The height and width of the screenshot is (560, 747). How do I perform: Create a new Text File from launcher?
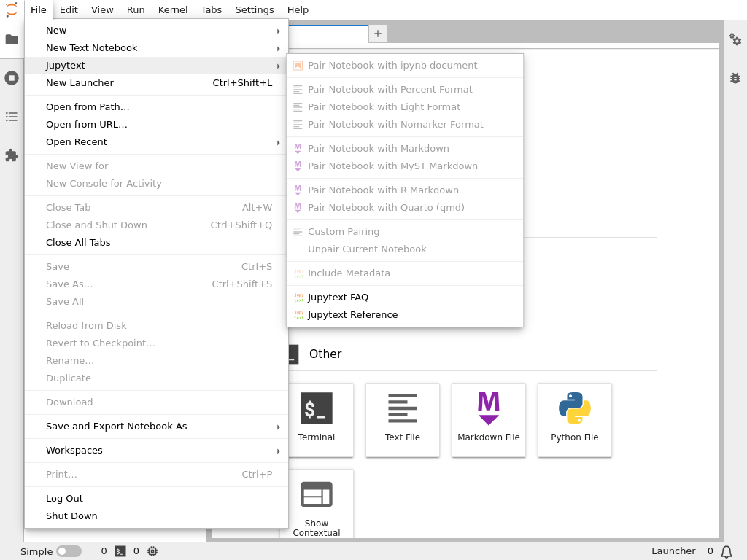pyautogui.click(x=403, y=420)
